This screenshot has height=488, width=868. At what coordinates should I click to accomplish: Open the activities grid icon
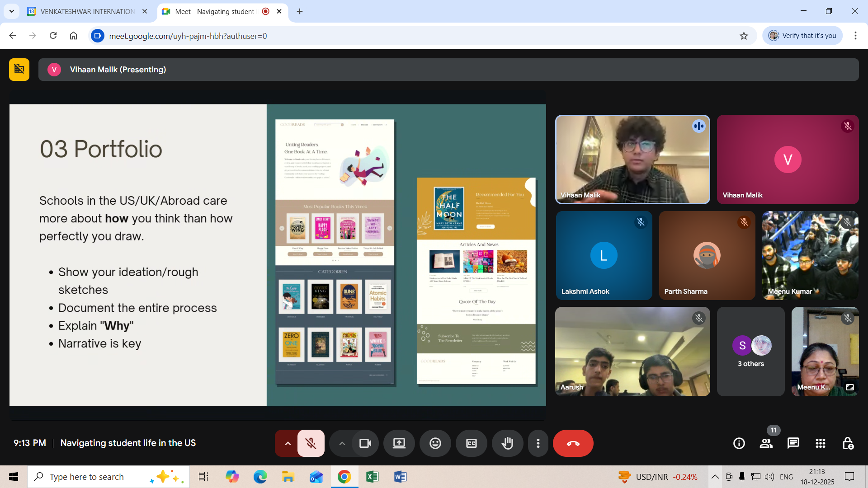[x=820, y=443]
